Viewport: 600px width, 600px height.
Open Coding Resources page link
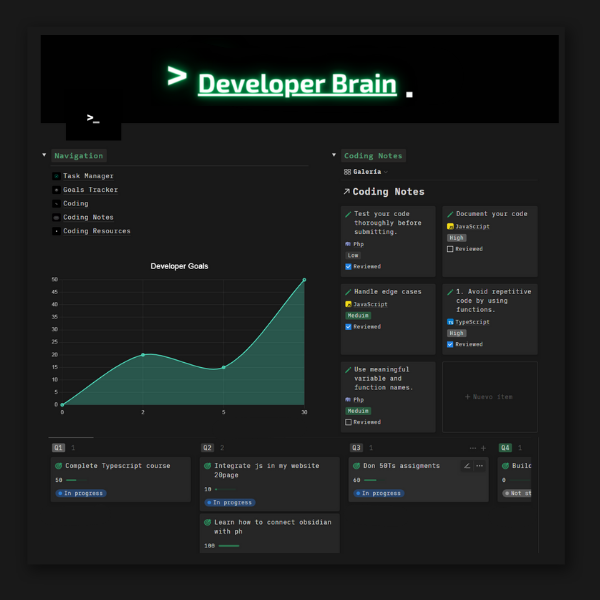(x=96, y=231)
